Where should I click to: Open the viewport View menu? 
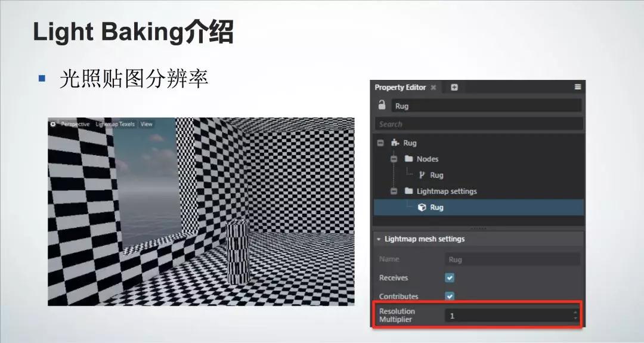(146, 124)
